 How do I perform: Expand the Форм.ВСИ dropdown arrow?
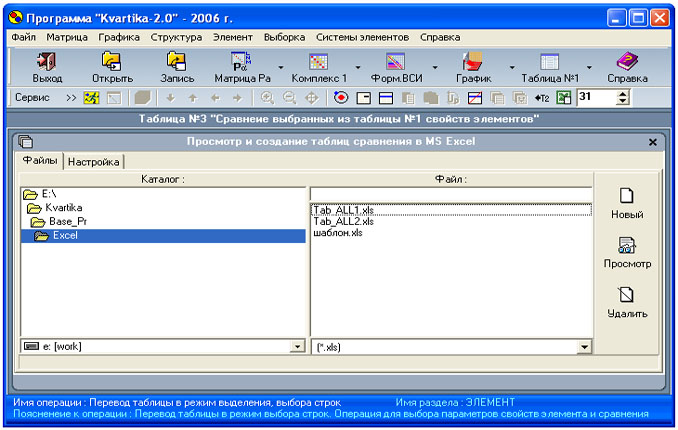[x=435, y=67]
